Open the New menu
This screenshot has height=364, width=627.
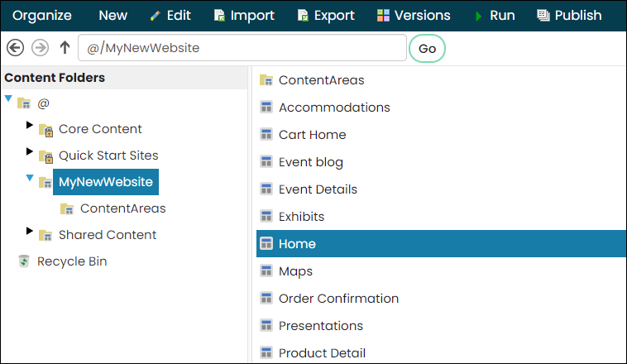click(x=113, y=15)
